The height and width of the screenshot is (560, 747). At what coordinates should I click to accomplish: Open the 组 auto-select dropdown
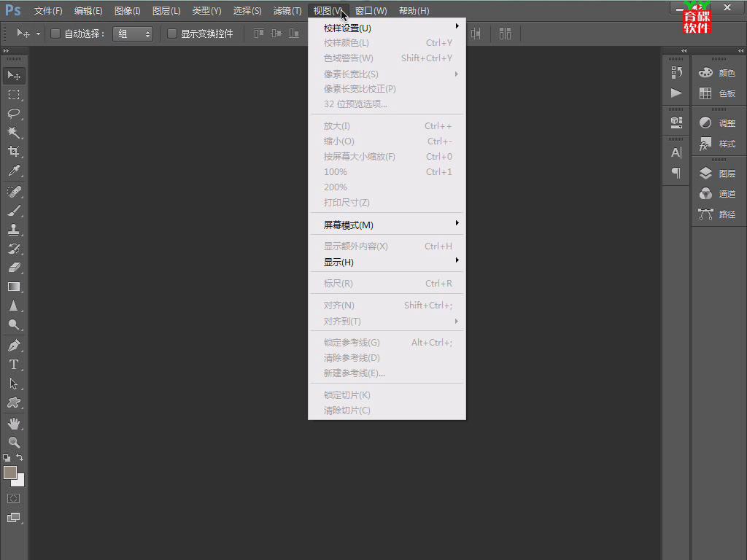[133, 34]
